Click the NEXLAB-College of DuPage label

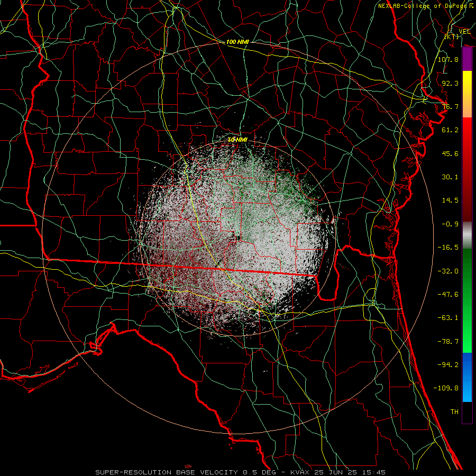425,6
